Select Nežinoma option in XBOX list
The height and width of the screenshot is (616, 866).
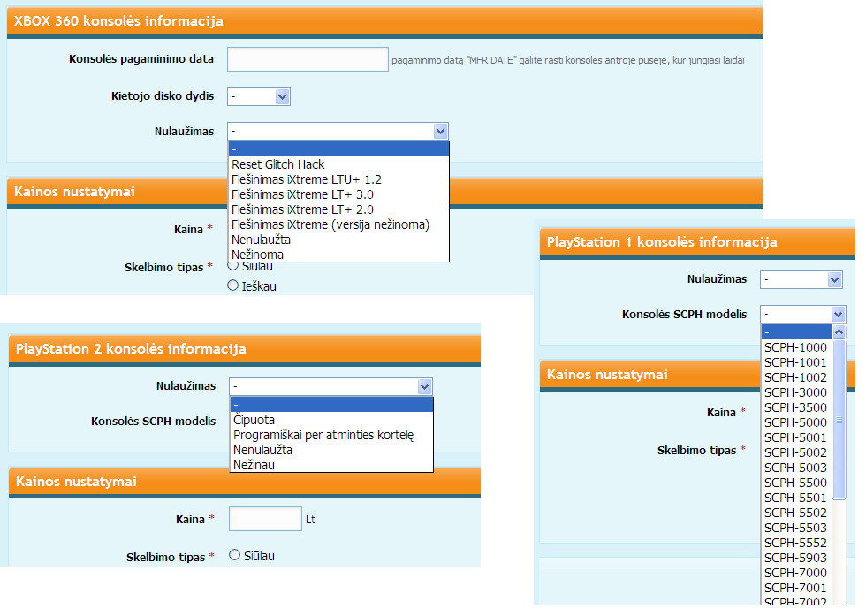338,255
